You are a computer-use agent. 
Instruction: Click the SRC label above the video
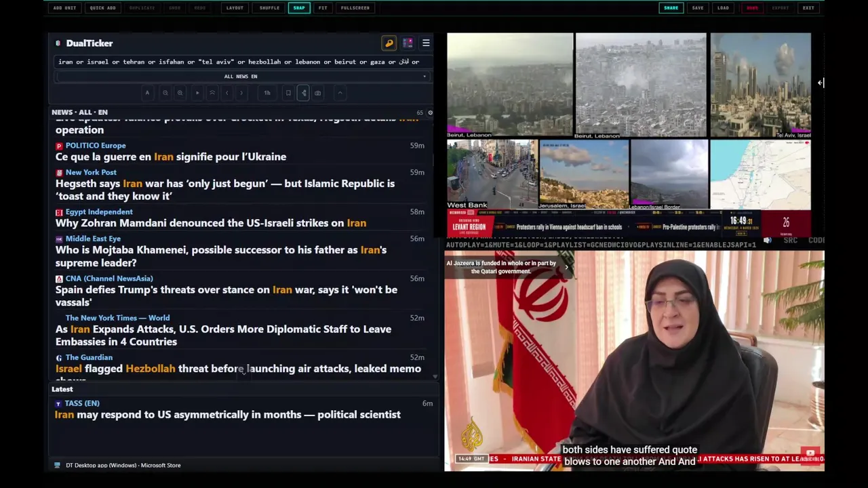coord(790,240)
